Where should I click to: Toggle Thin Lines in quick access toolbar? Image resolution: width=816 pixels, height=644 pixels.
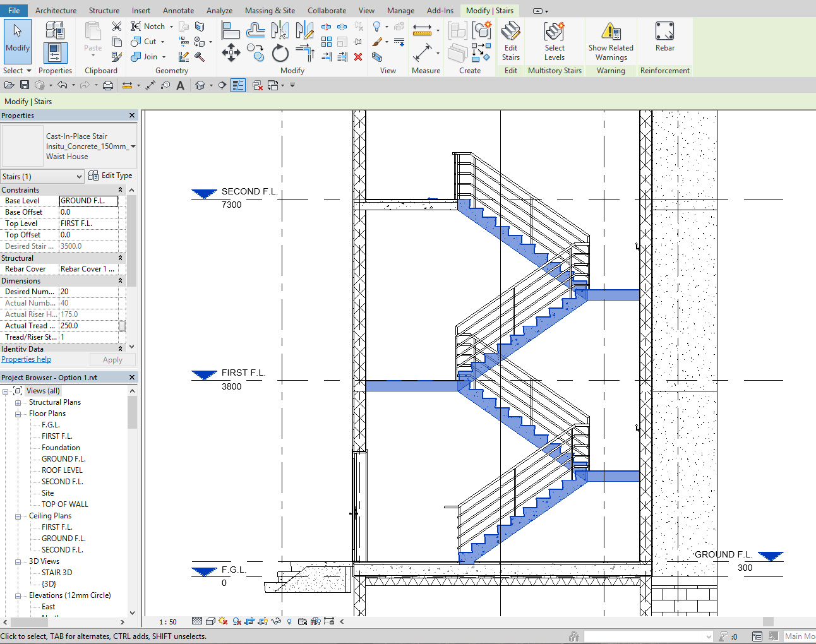[238, 85]
